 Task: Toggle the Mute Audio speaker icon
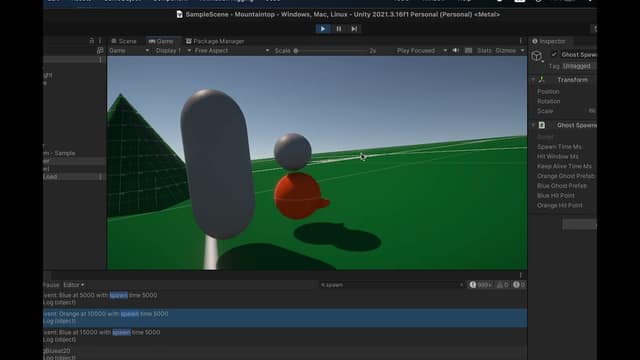click(x=456, y=51)
